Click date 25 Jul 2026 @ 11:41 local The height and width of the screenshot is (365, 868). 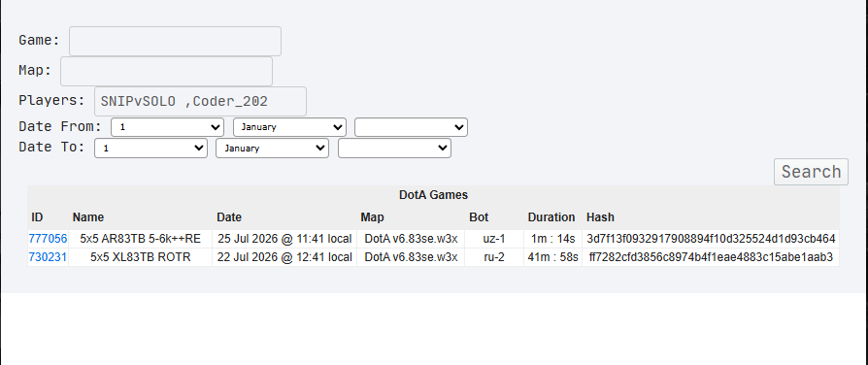point(284,239)
